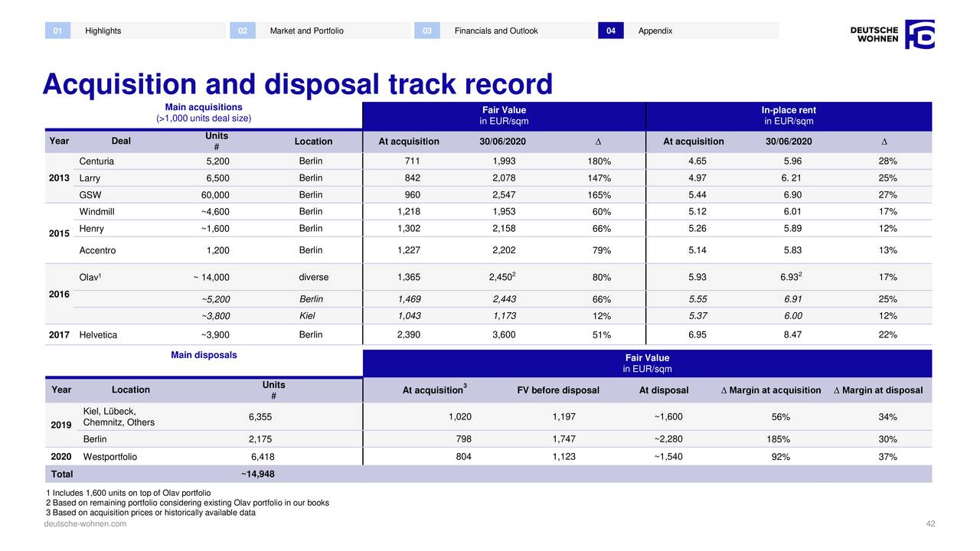The image size is (980, 551).
Task: Click the 'In-place rent in EUR/sqm' header
Action: [x=789, y=116]
